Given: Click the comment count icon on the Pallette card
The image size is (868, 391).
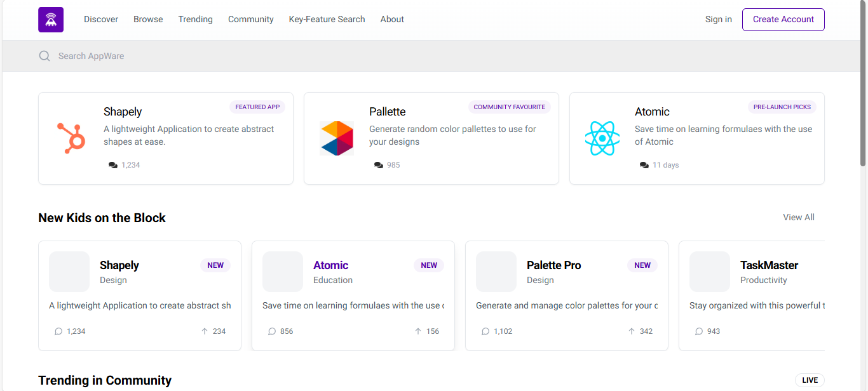Looking at the screenshot, I should click(378, 164).
